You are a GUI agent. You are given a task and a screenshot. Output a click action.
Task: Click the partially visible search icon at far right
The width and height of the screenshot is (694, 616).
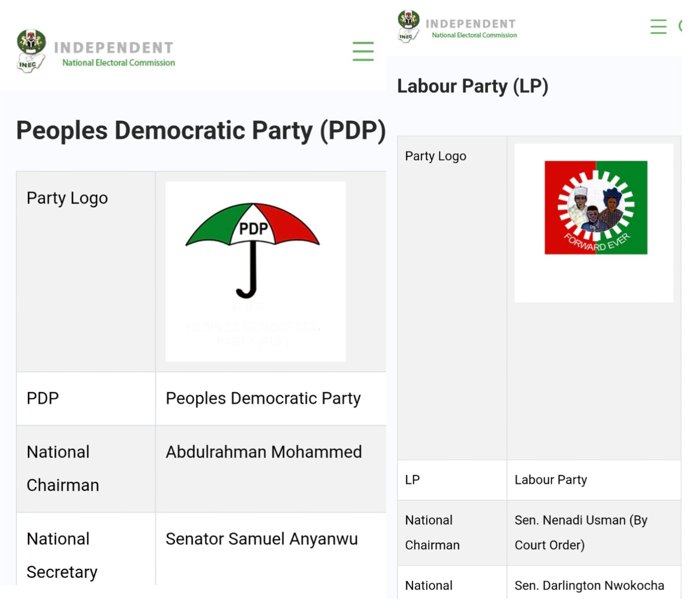coord(680,26)
